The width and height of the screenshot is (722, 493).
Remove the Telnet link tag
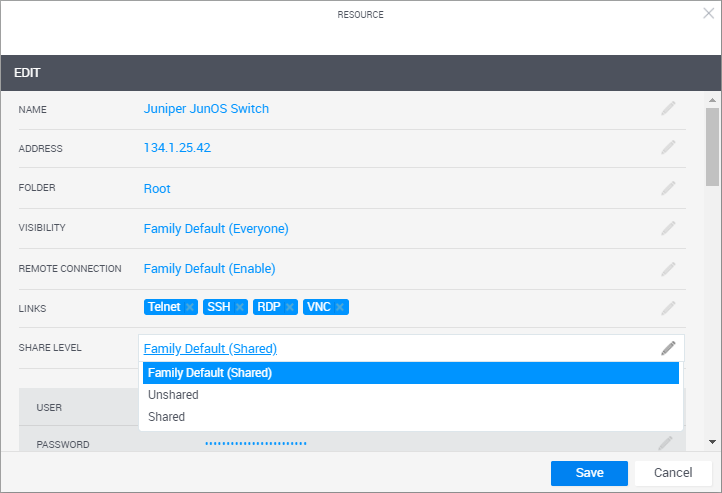[x=190, y=307]
